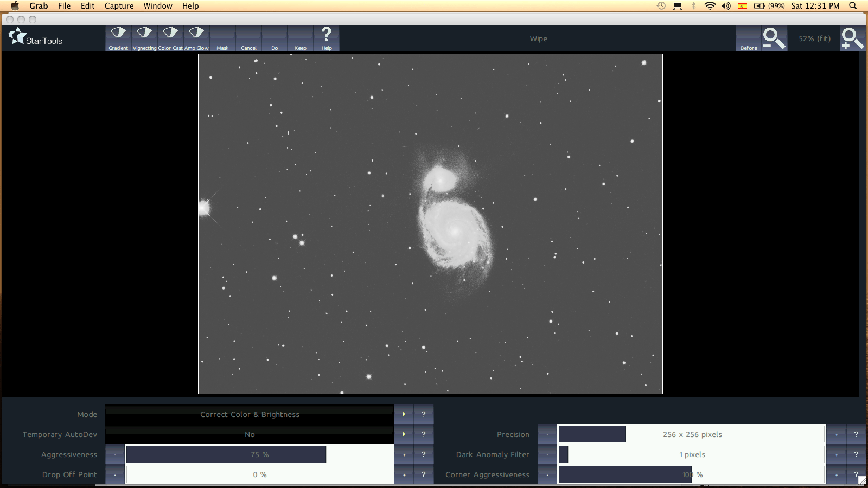
Task: Select the Vignetting preset
Action: coord(144,38)
